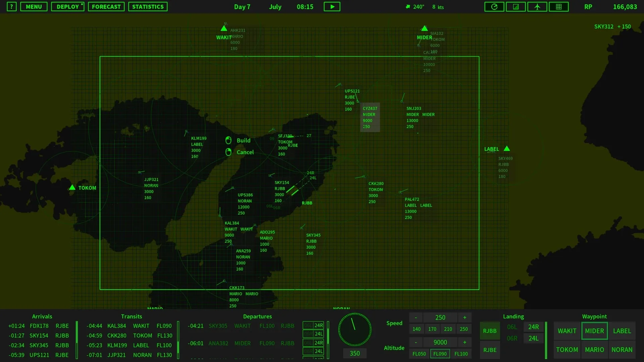
Task: Click the LABEL waypoint triangle marker
Action: pyautogui.click(x=507, y=148)
